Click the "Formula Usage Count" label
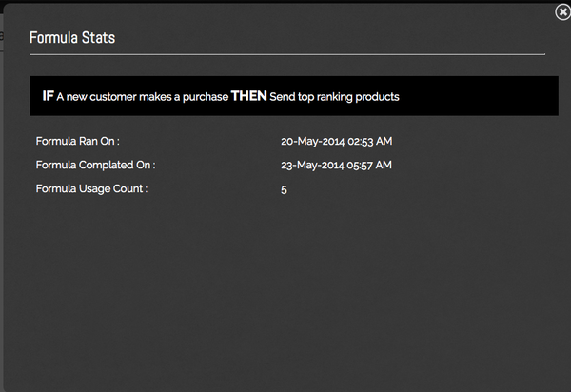 [92, 189]
